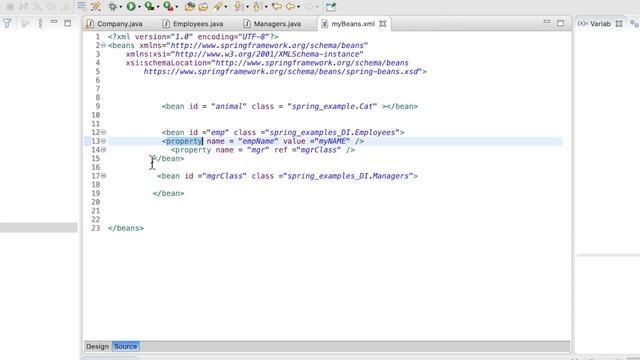This screenshot has width=640, height=360.
Task: Click the Last Edit Location icon
Action: coord(276,7)
